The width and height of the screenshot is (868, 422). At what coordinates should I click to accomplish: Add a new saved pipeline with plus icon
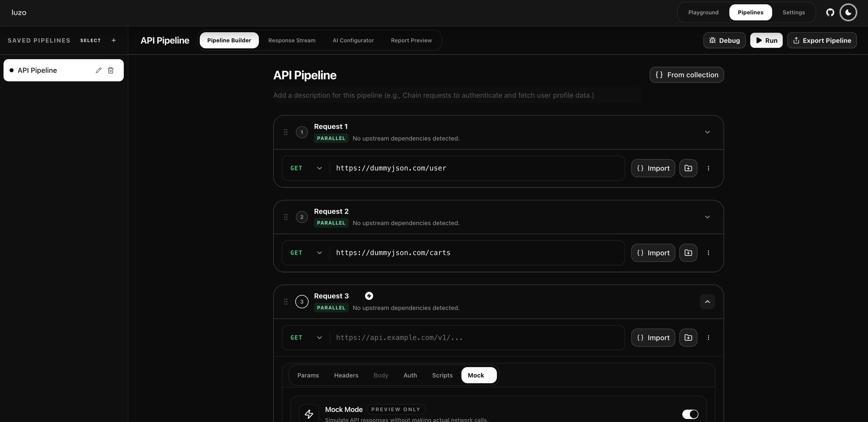click(114, 41)
